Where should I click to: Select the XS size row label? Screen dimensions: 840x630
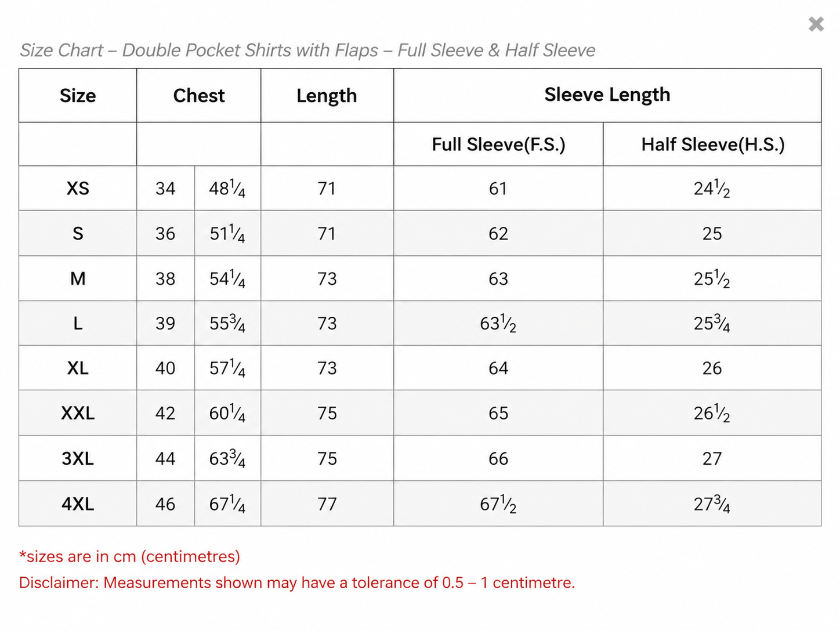[x=78, y=189]
